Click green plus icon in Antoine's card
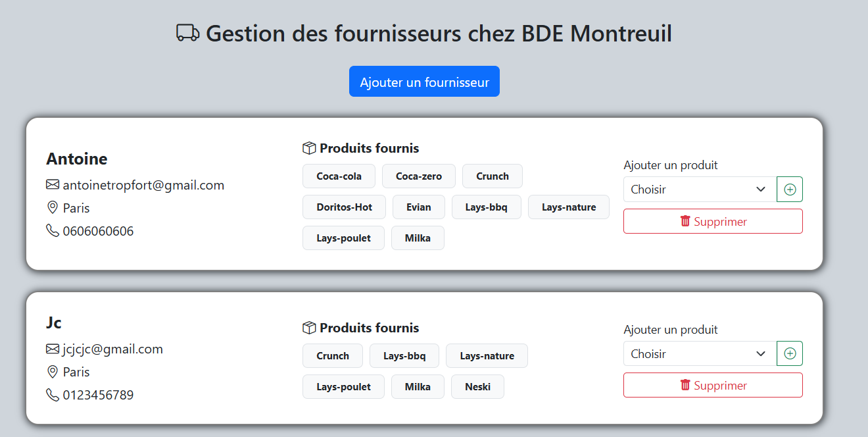 [x=790, y=190]
